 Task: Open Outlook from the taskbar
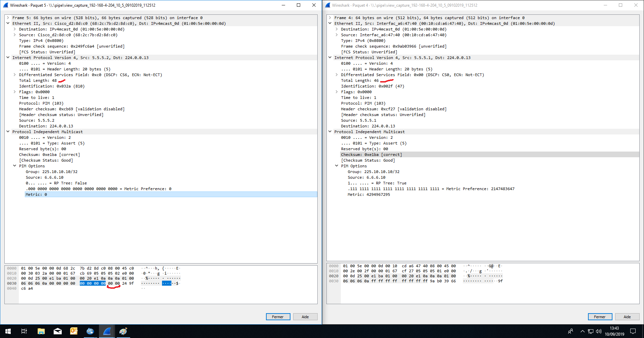click(74, 331)
